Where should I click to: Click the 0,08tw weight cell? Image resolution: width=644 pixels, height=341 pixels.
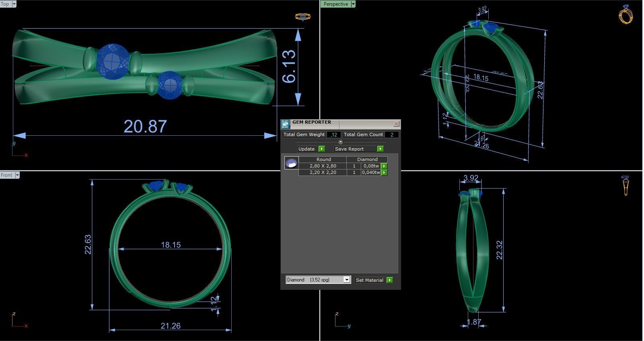tap(371, 166)
